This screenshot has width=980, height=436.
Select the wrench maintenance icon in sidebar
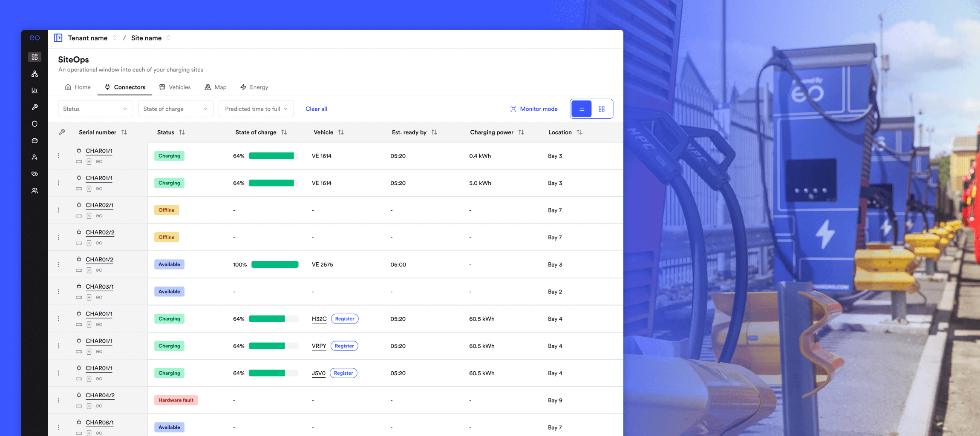pos(35,107)
